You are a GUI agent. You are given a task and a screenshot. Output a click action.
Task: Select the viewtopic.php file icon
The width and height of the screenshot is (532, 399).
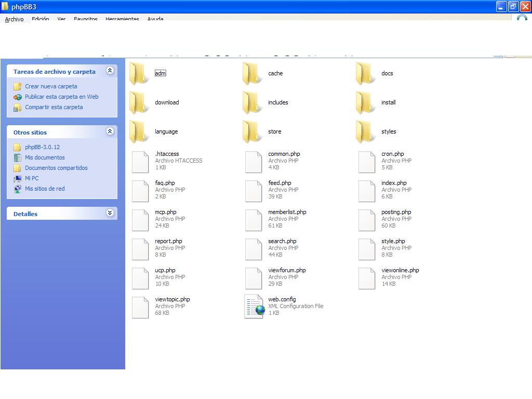point(140,308)
